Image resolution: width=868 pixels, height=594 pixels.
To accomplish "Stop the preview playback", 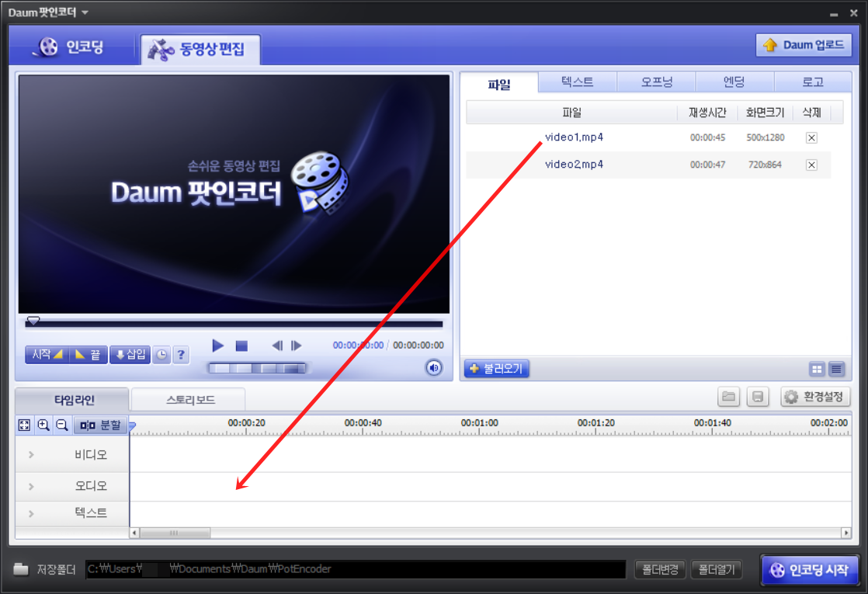I will pos(241,346).
